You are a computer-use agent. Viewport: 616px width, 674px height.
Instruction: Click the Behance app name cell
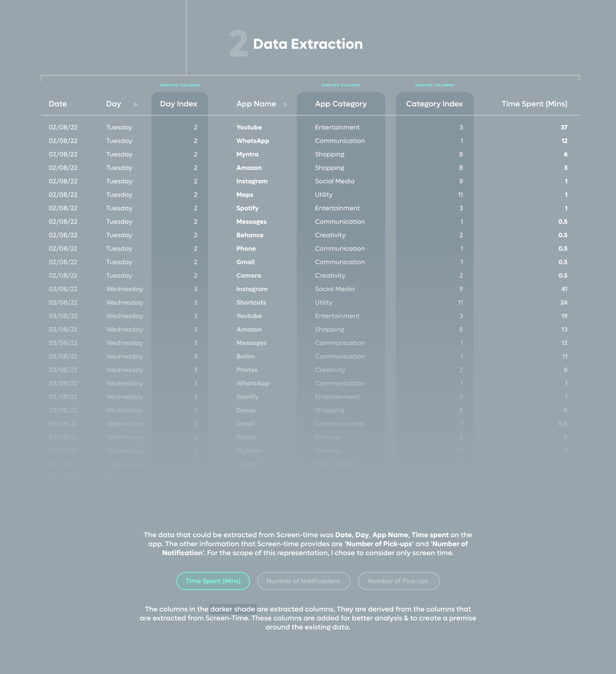(250, 235)
